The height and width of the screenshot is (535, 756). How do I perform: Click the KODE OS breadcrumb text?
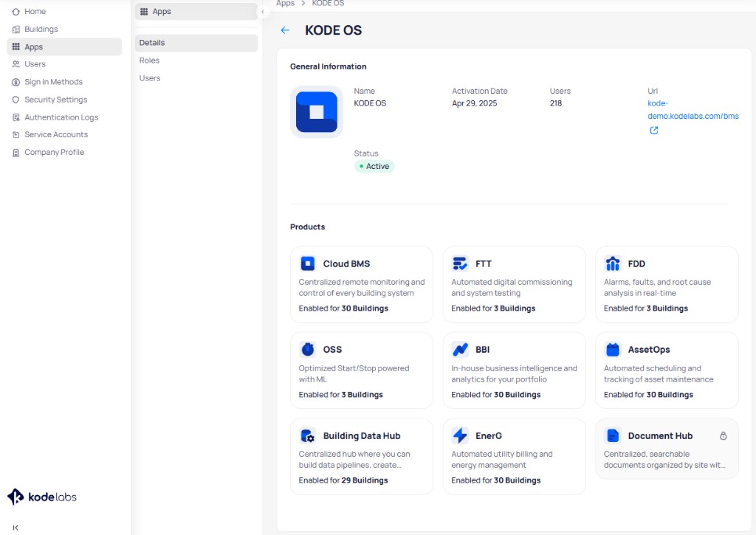click(328, 4)
